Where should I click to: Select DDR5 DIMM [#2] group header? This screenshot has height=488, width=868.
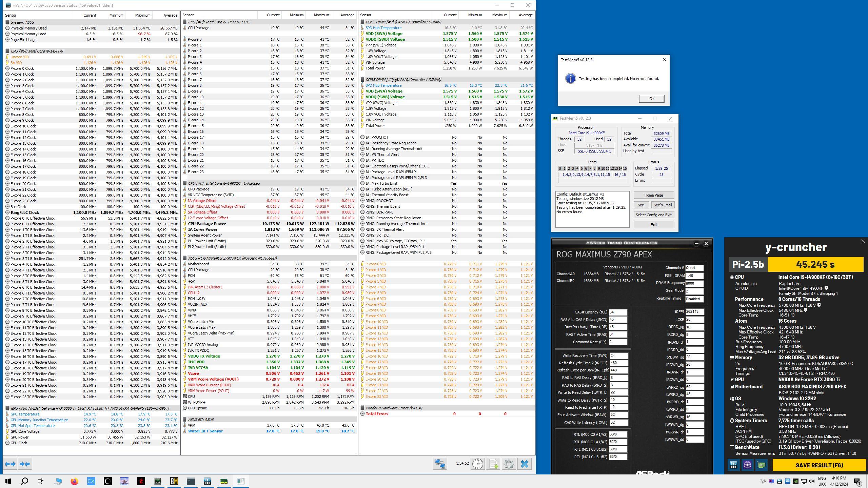447,80
